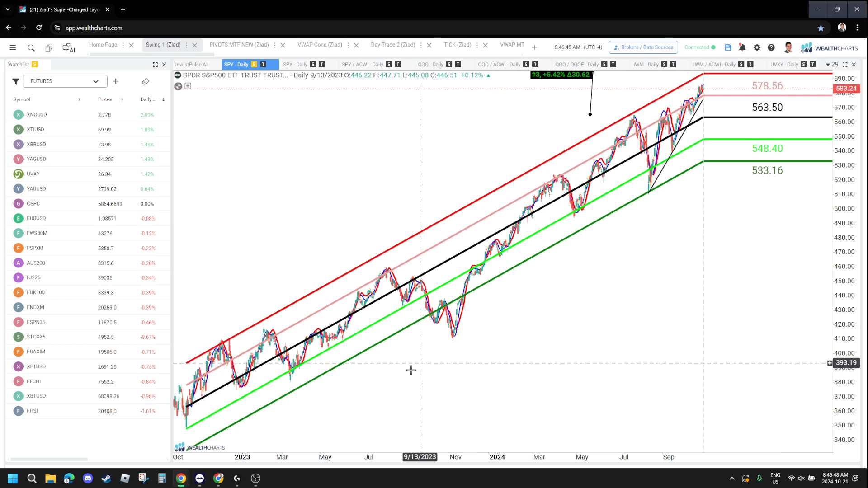Switch to VWAP Cone (Ziad) layout
The width and height of the screenshot is (868, 488).
coord(320,45)
